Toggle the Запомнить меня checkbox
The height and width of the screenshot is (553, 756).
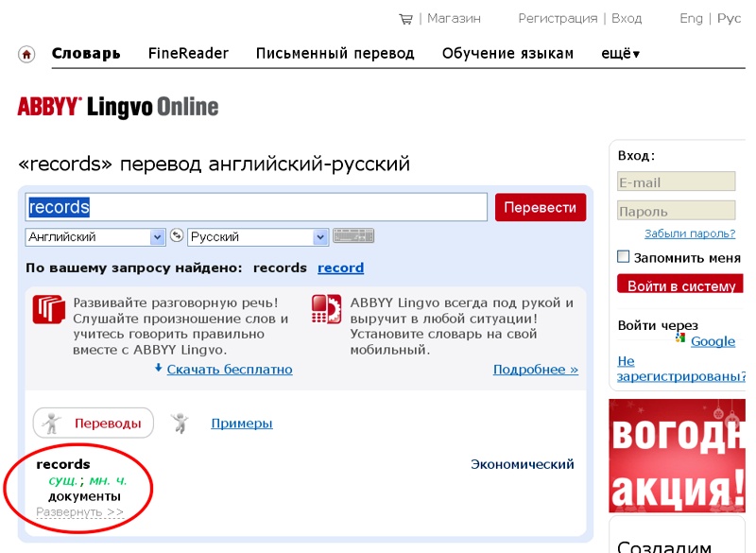pos(623,256)
